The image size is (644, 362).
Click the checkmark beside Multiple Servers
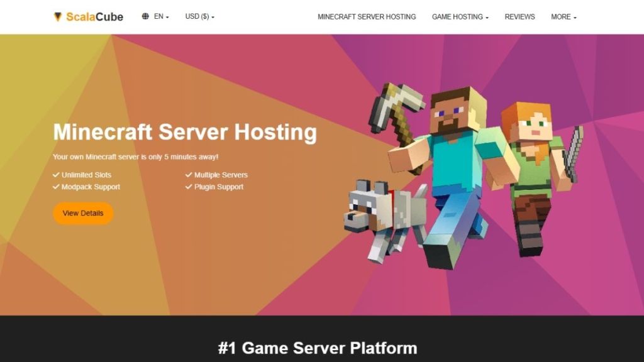tap(188, 175)
